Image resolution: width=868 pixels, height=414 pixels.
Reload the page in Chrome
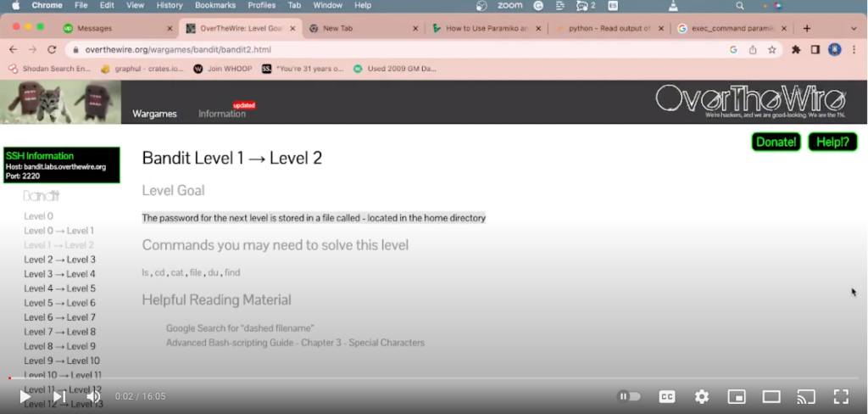click(x=52, y=50)
